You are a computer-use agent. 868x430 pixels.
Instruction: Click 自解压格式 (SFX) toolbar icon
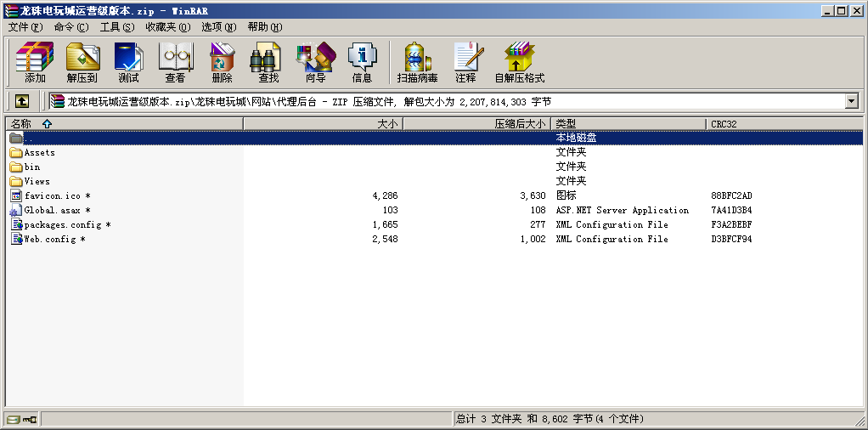[519, 62]
